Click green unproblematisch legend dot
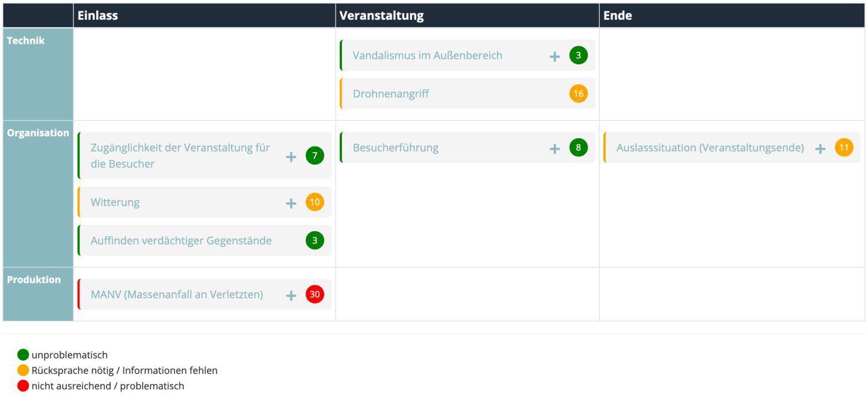This screenshot has height=396, width=868. [23, 355]
